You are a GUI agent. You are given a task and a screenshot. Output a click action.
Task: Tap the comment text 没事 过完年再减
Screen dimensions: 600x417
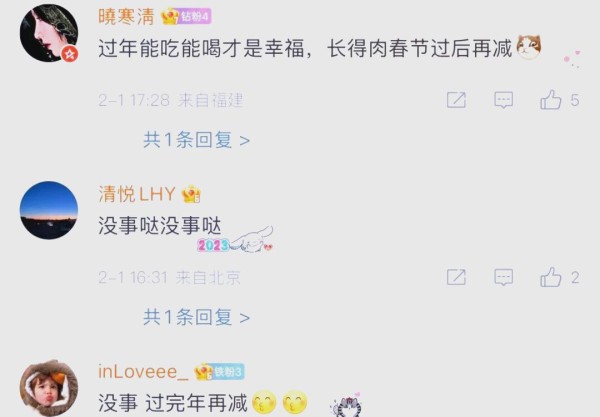[x=173, y=403]
